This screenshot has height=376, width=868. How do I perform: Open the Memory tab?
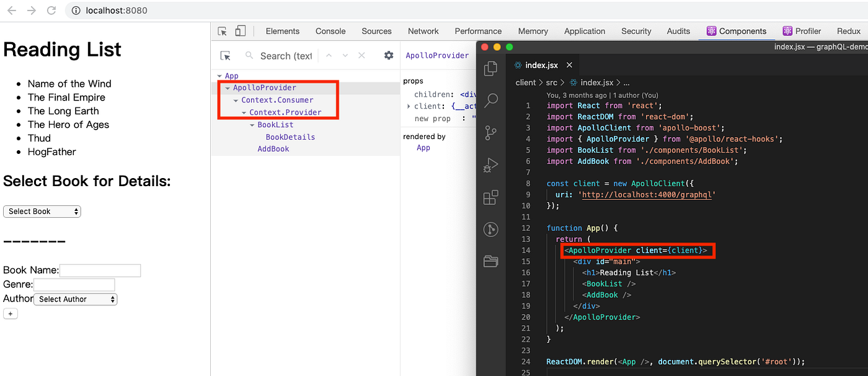pos(533,31)
